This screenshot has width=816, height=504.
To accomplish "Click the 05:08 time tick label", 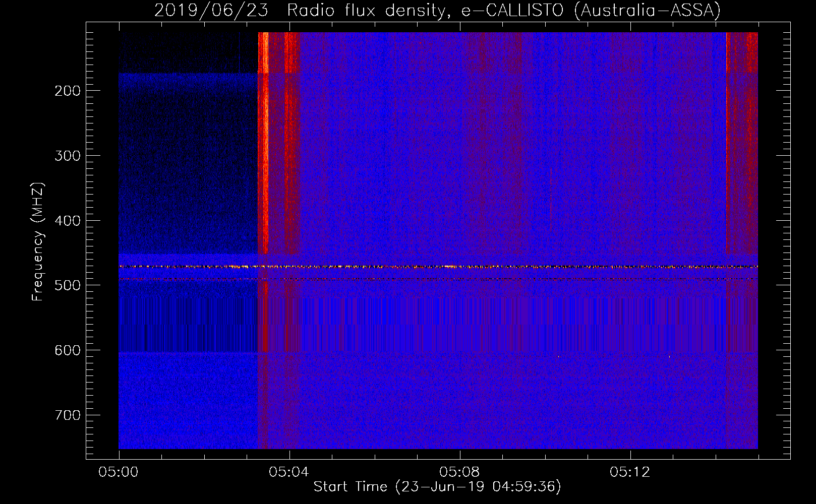I will pos(459,472).
